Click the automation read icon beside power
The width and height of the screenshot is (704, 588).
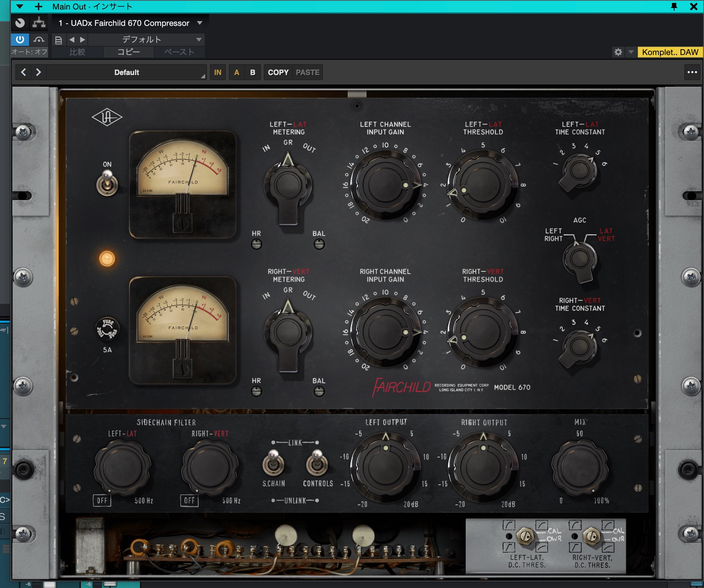(39, 39)
